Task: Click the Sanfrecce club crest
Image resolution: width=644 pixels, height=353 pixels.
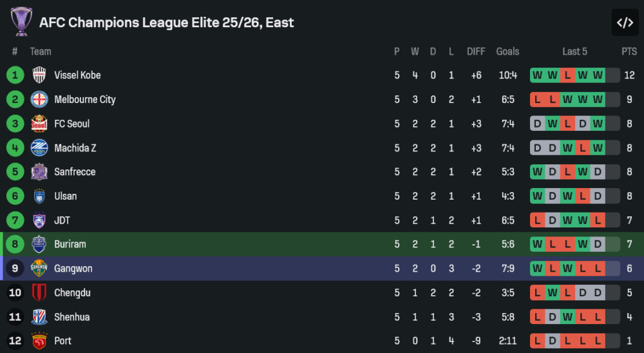Action: pyautogui.click(x=39, y=172)
